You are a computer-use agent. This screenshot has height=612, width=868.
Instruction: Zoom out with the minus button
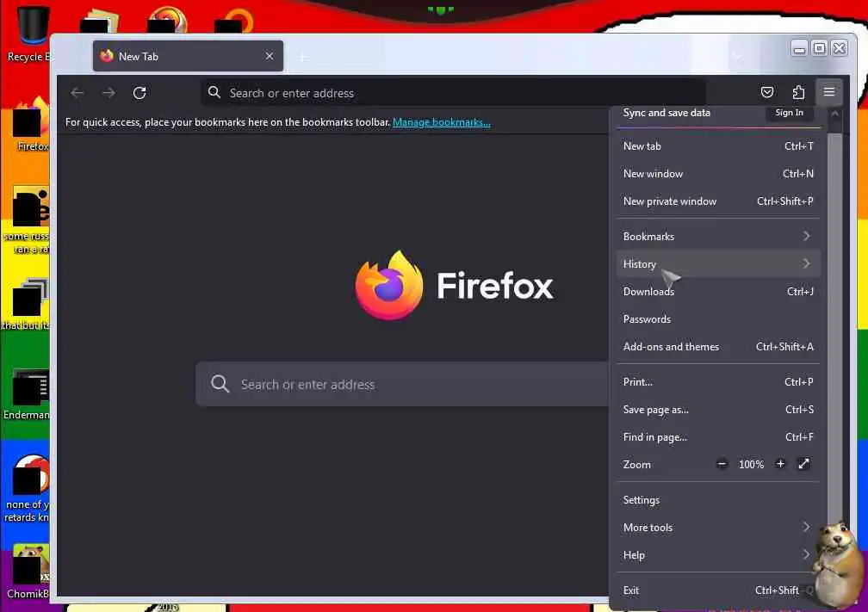pyautogui.click(x=722, y=464)
